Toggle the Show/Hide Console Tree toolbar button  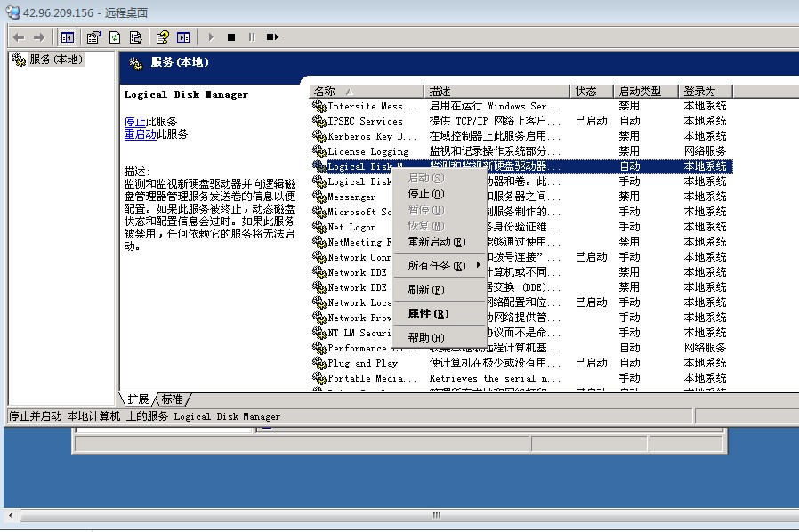[67, 37]
